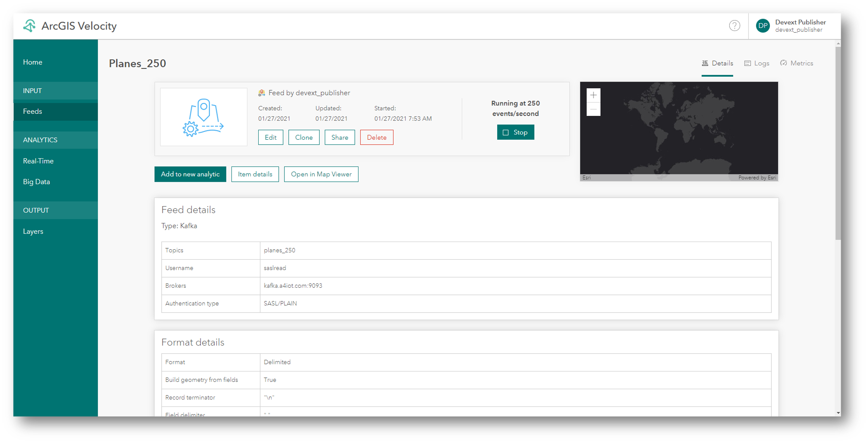Open the help menu via question mark icon
The image size is (868, 444).
[735, 26]
